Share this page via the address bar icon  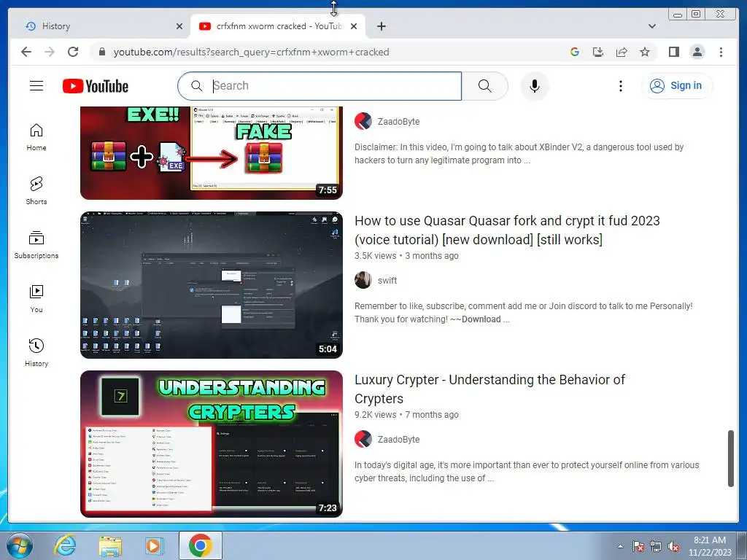622,52
